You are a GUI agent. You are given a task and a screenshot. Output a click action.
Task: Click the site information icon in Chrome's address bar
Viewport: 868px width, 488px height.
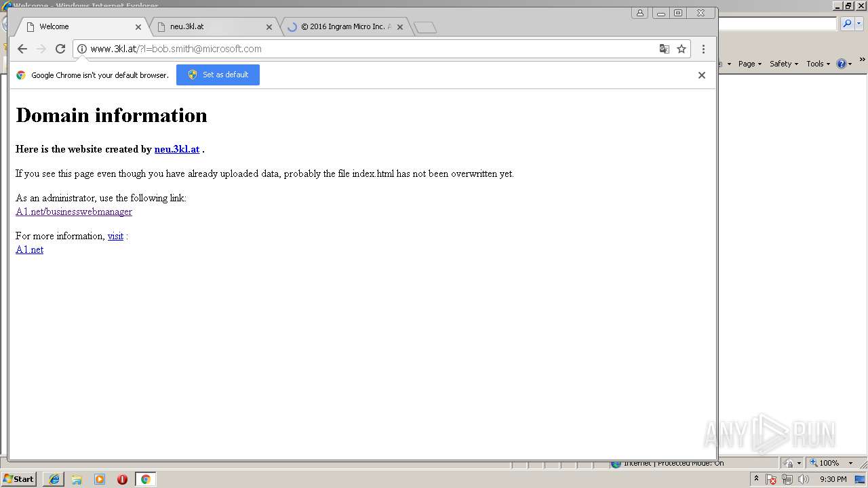click(x=82, y=49)
